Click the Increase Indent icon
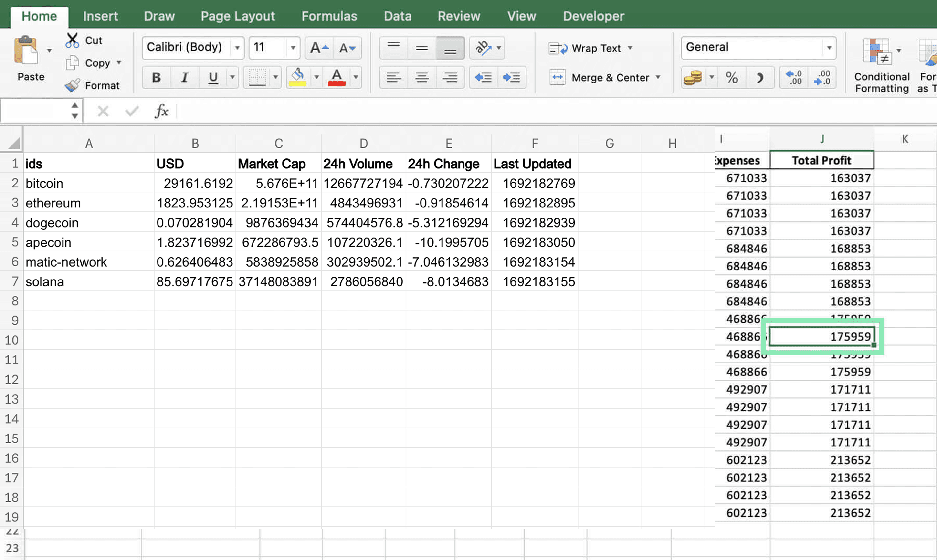 coord(511,77)
